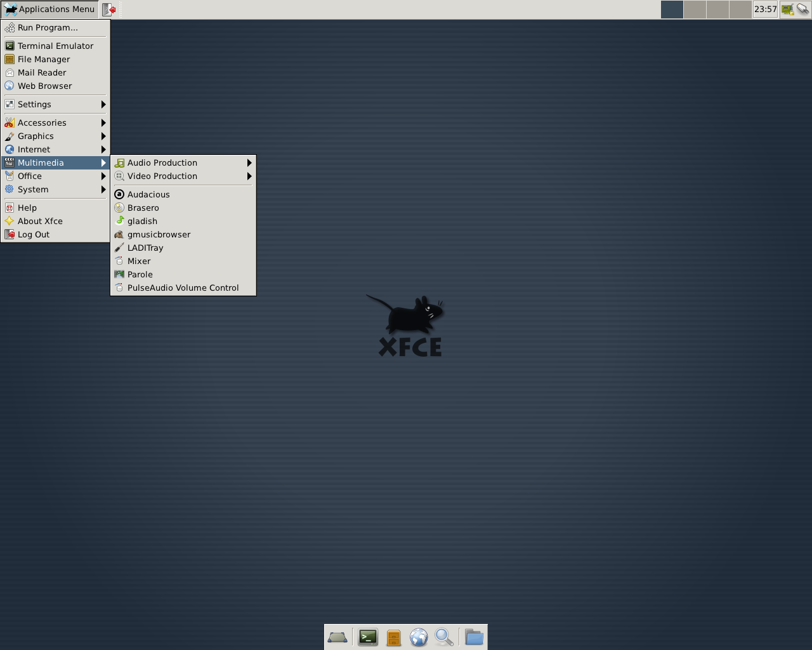Expand the Graphics submenu
The width and height of the screenshot is (812, 650).
tap(55, 136)
